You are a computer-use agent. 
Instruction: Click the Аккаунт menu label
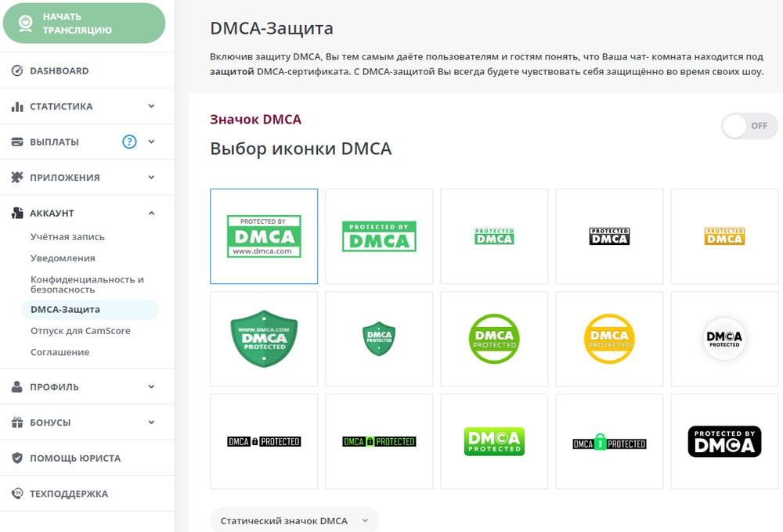52,213
